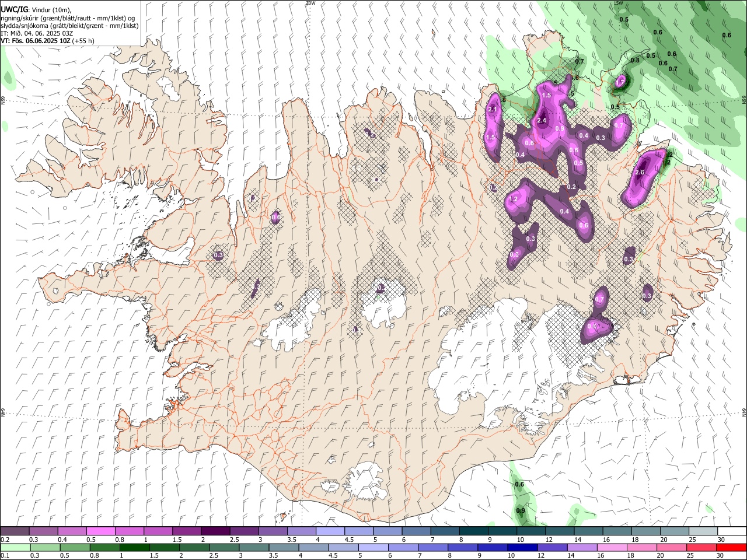Click the 2.6 precipitation value on the map
Screen dimensions: 747x560
[x=640, y=172]
